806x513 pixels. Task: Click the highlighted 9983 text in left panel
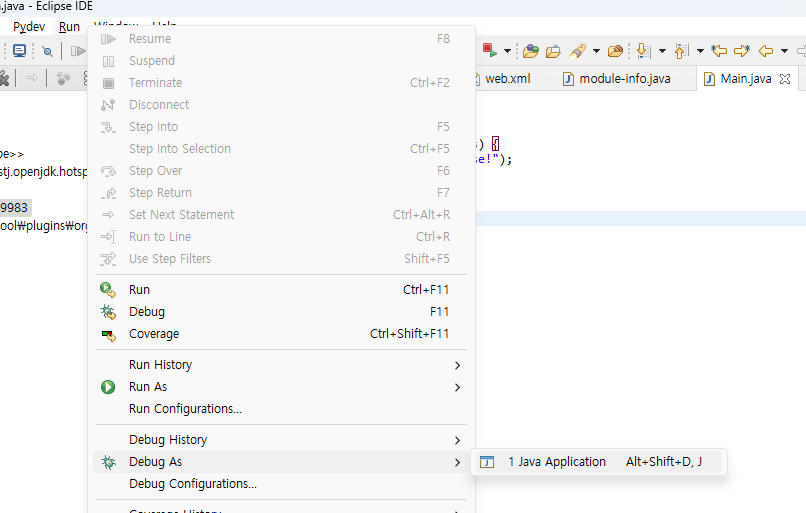click(14, 208)
